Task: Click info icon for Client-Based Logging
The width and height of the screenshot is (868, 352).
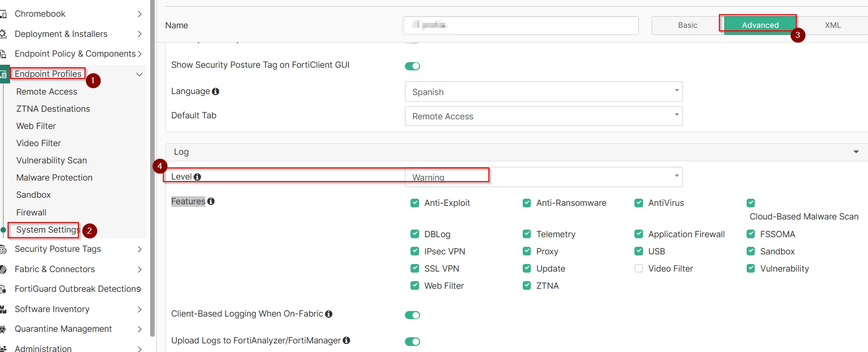Action: pyautogui.click(x=329, y=314)
